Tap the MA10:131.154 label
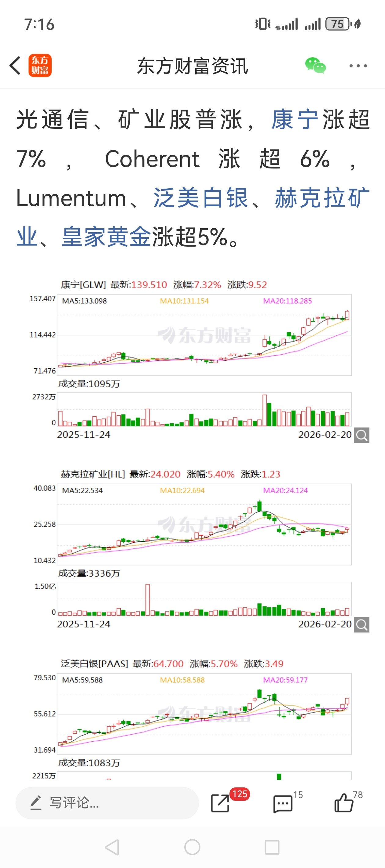The image size is (385, 868). coord(184,301)
